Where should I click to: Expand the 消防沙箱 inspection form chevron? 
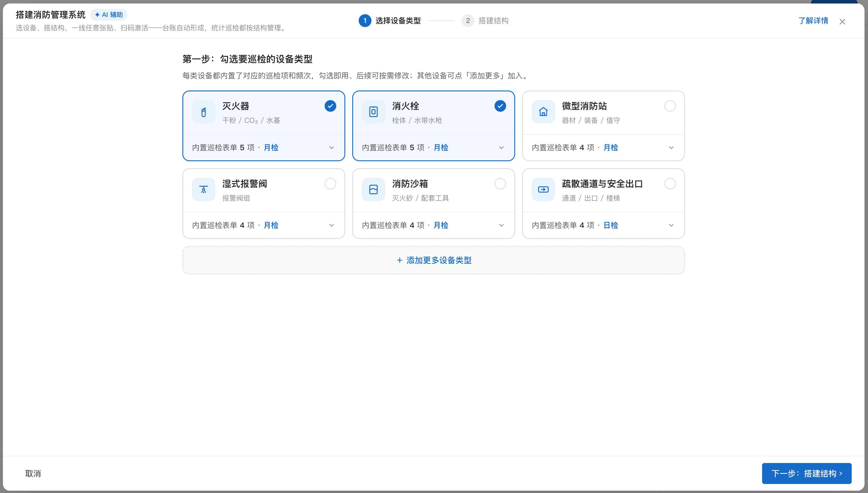[501, 226]
